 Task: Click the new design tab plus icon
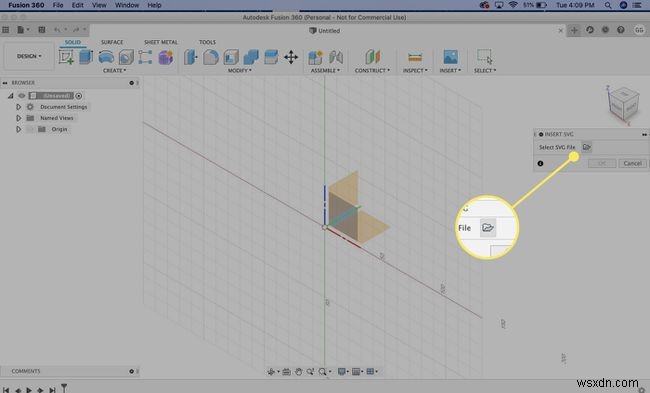tap(574, 30)
